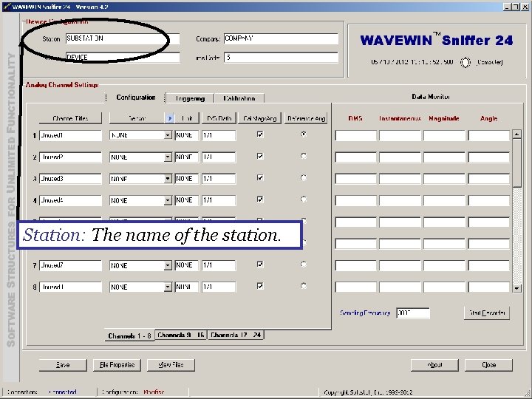532x399 pixels.
Task: Open the Sensor dropdown for channel 8
Action: (x=168, y=287)
